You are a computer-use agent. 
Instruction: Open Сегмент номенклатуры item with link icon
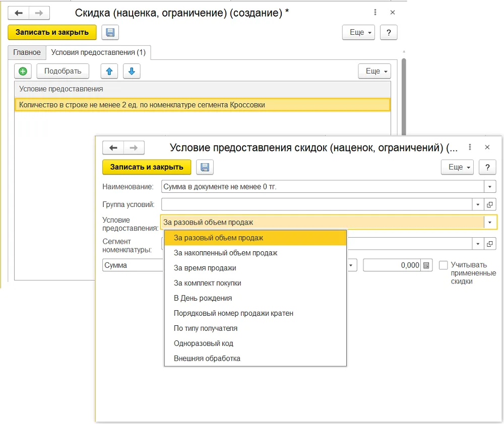[490, 244]
